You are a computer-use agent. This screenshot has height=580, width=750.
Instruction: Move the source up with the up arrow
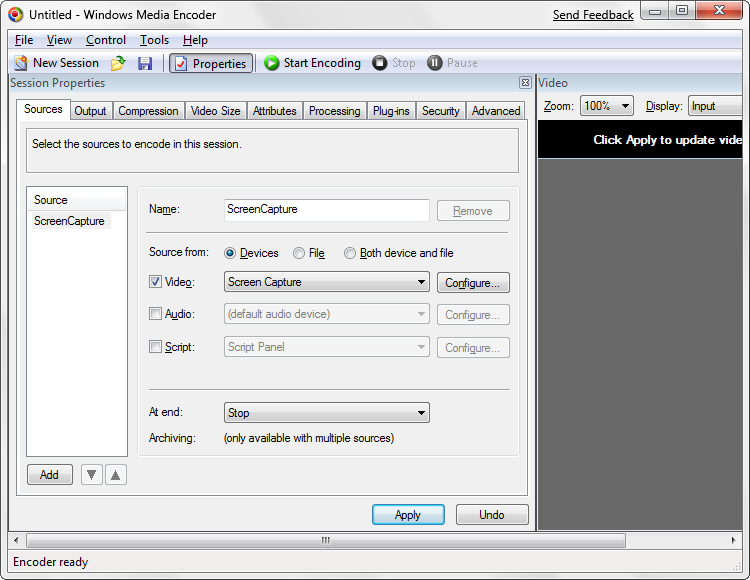[116, 475]
